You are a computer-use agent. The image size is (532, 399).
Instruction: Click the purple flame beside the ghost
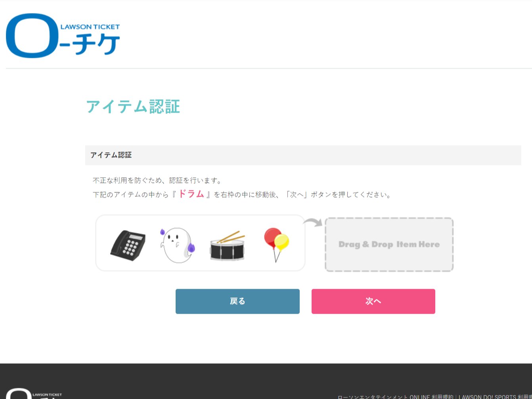(x=191, y=248)
